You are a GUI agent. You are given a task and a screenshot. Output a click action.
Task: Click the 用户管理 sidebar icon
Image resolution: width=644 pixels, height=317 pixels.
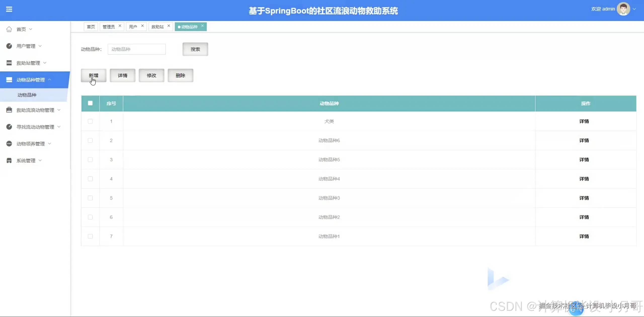(x=9, y=46)
